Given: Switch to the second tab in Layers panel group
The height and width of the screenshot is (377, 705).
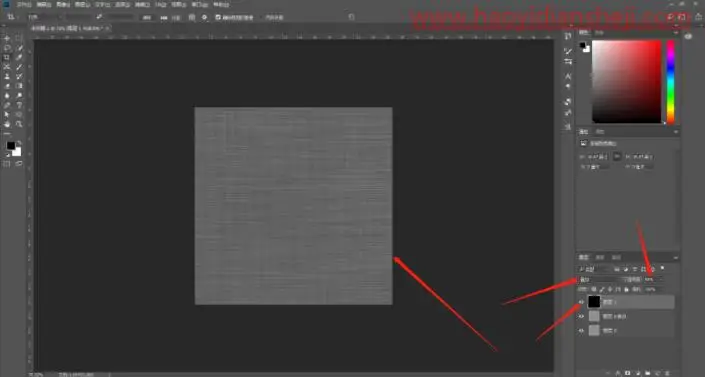Looking at the screenshot, I should [600, 257].
